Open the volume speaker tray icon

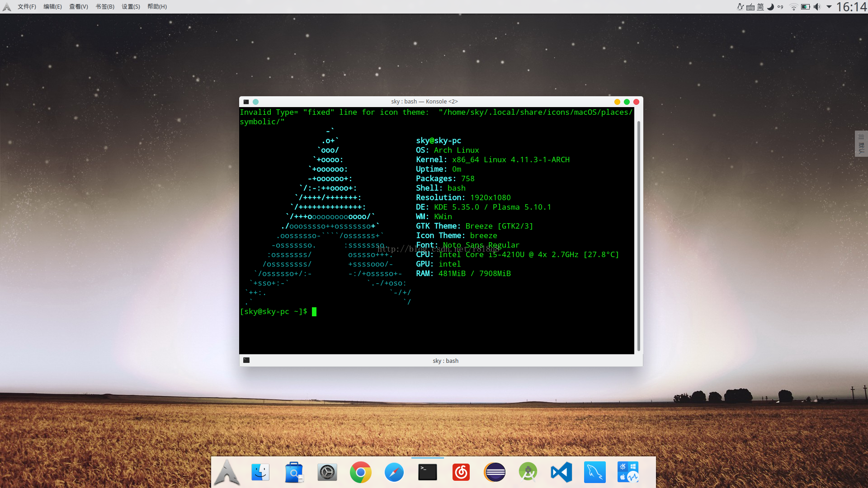point(817,7)
